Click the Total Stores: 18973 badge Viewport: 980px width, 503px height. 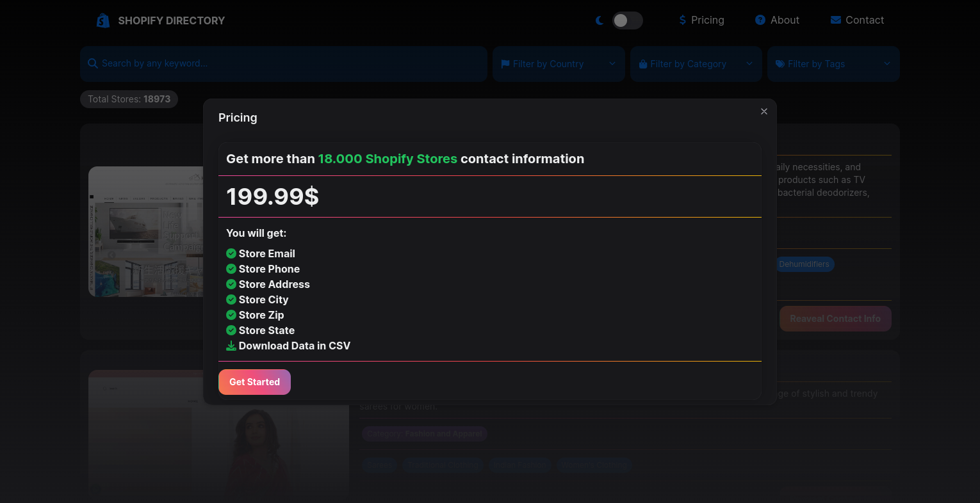129,99
